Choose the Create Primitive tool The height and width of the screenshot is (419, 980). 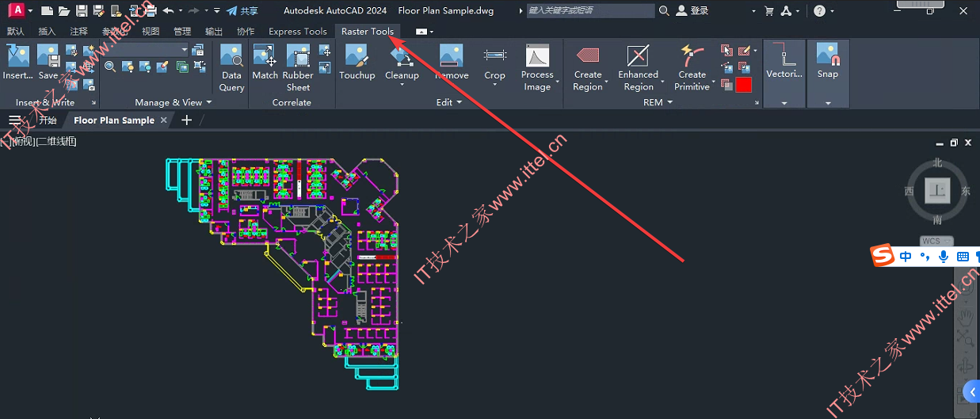click(x=692, y=68)
